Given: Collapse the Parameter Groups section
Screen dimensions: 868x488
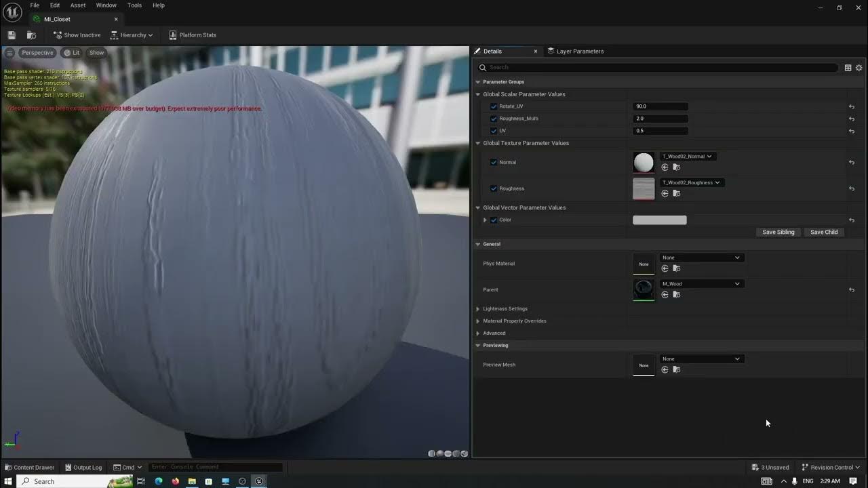Looking at the screenshot, I should pyautogui.click(x=478, y=82).
